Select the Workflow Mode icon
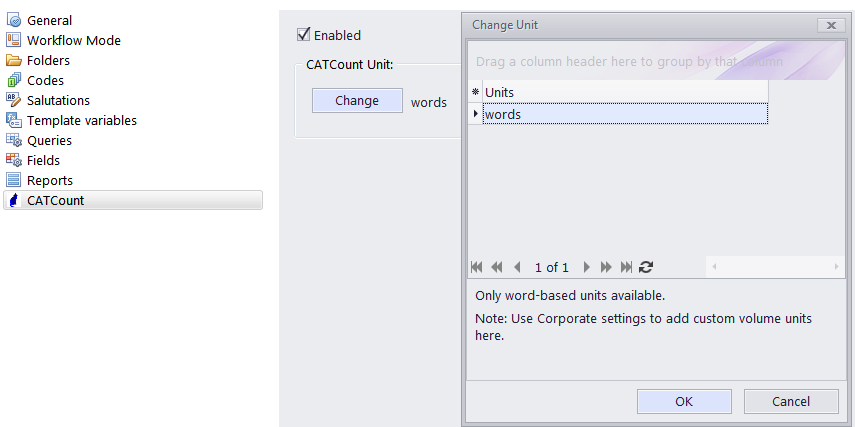Viewport: 855px width, 427px height. click(14, 40)
